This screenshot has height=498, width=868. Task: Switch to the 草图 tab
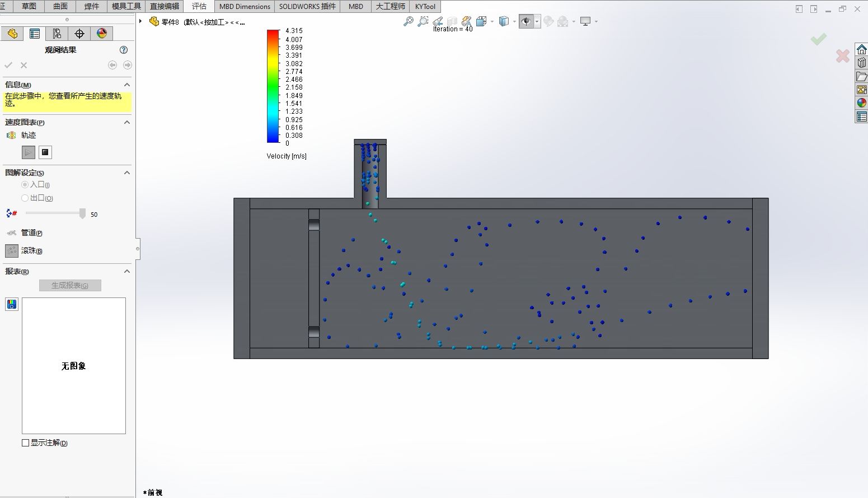tap(29, 6)
